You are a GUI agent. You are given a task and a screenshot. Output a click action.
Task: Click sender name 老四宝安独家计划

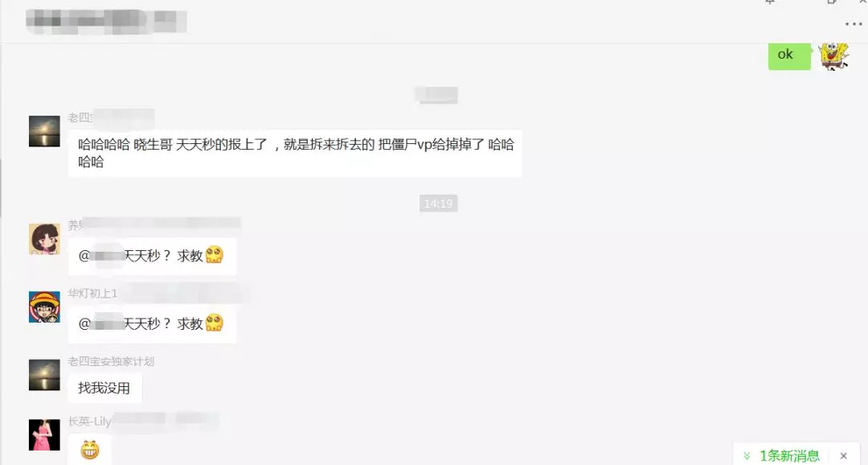click(111, 361)
